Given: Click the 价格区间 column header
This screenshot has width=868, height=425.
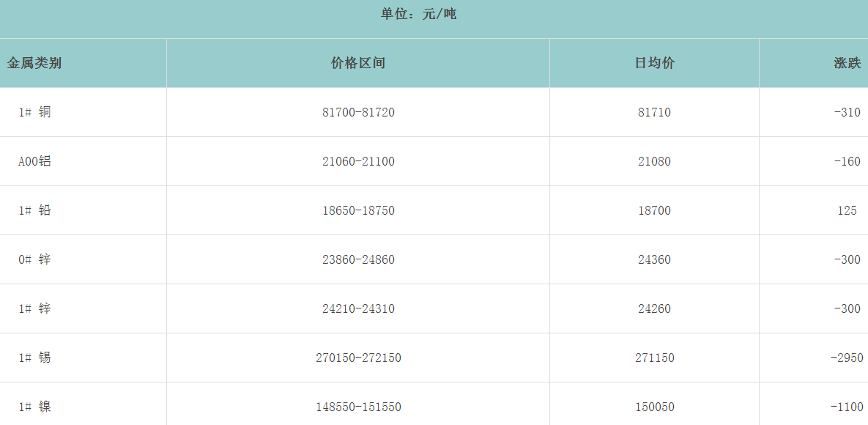Looking at the screenshot, I should 358,63.
